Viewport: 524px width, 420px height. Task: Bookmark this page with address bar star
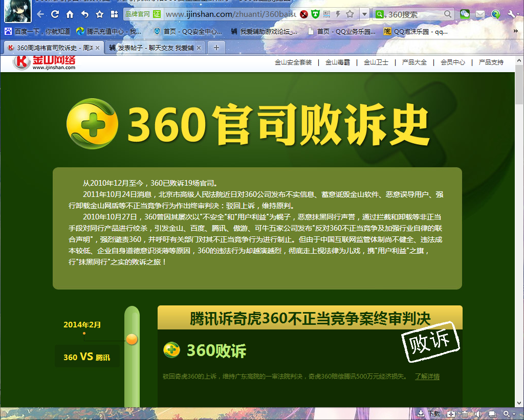(x=350, y=14)
